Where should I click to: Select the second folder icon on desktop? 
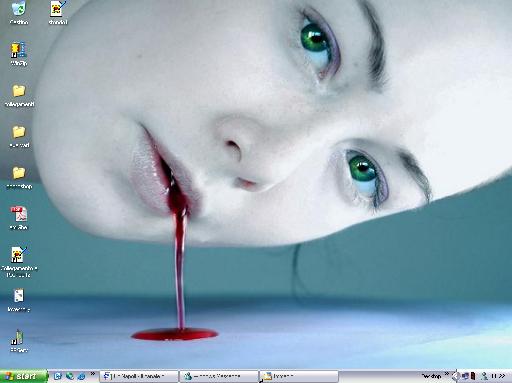pyautogui.click(x=19, y=136)
